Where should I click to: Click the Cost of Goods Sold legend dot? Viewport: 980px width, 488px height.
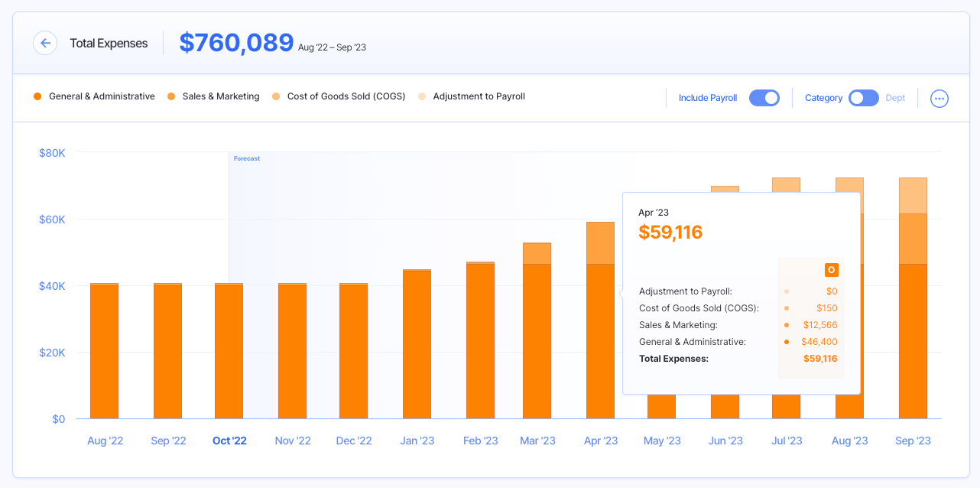coord(276,96)
